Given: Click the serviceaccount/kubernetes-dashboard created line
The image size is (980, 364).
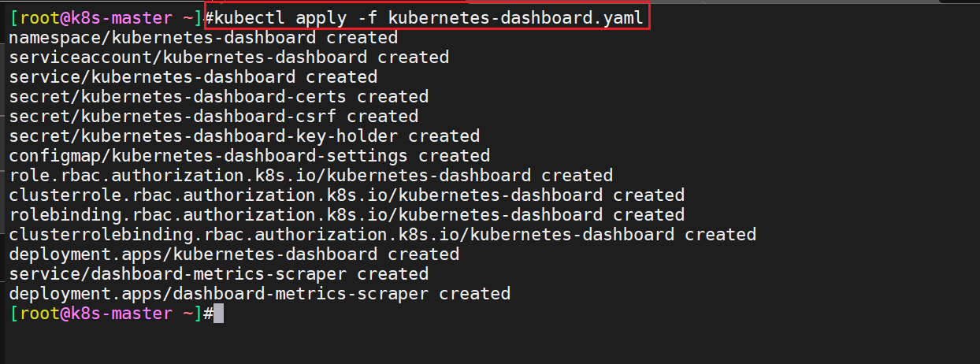Looking at the screenshot, I should tap(228, 57).
